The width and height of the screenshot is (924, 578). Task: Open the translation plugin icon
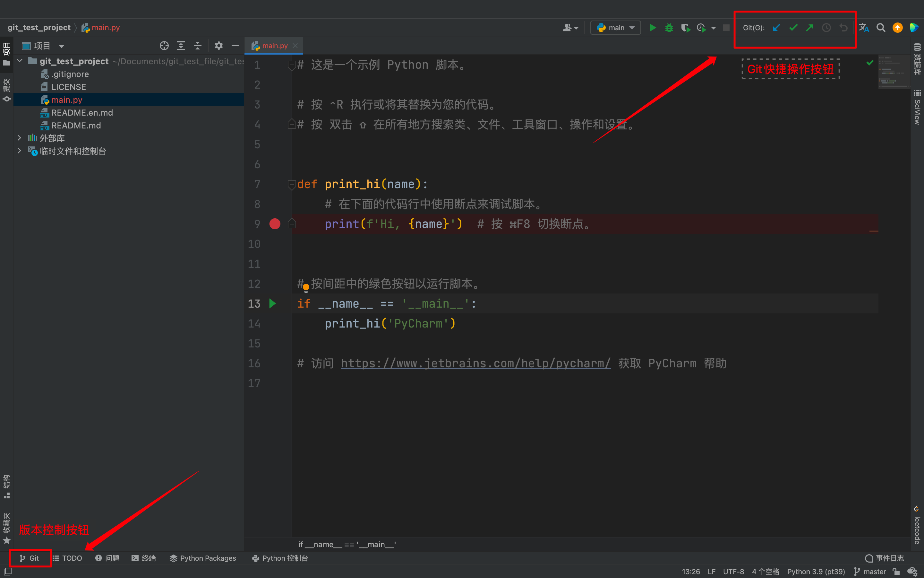(x=864, y=28)
